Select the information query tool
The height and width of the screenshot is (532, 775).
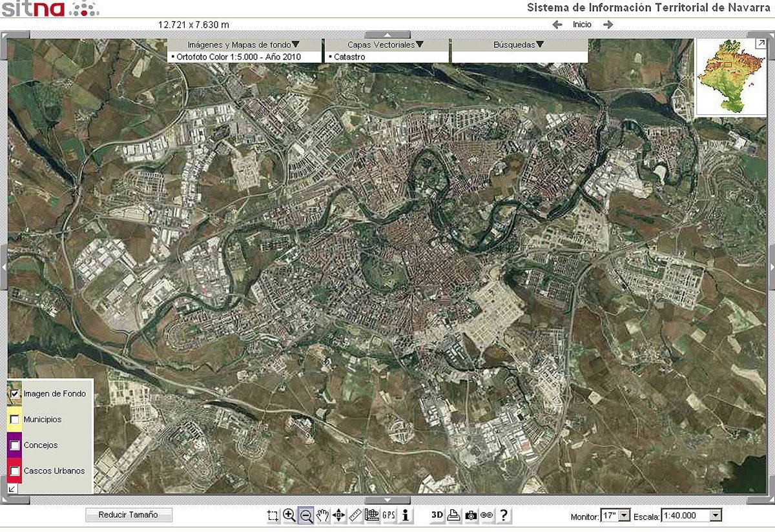(x=406, y=515)
